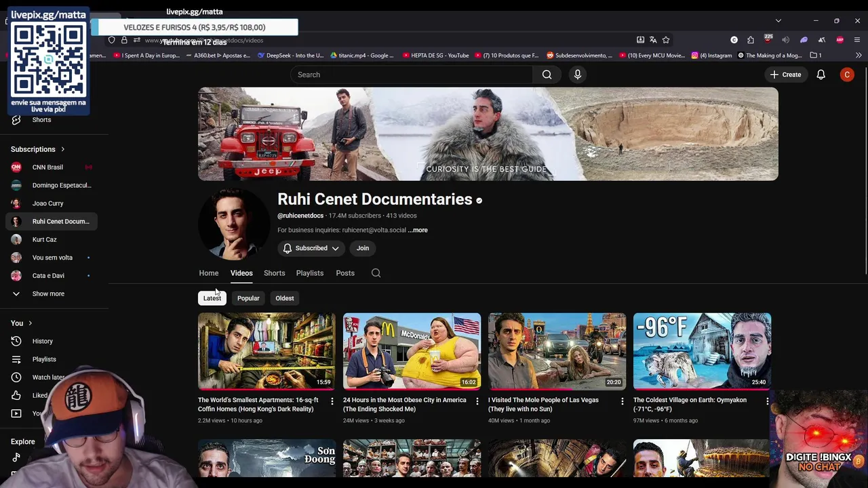Viewport: 868px width, 488px height.
Task: Open the browser hamburger menu
Action: coord(857,40)
